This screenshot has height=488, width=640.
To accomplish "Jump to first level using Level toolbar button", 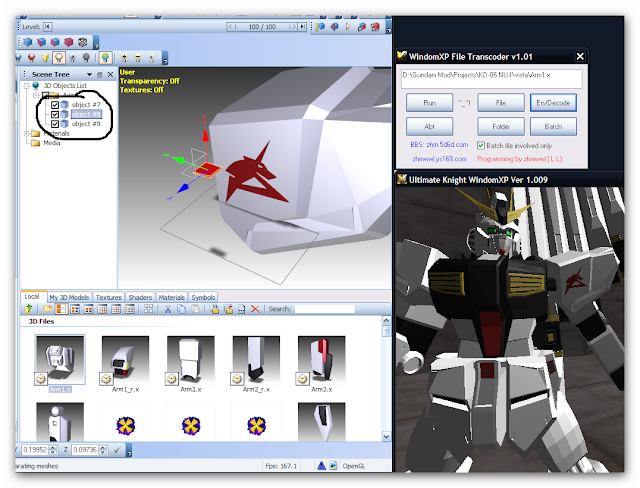I will [x=47, y=27].
